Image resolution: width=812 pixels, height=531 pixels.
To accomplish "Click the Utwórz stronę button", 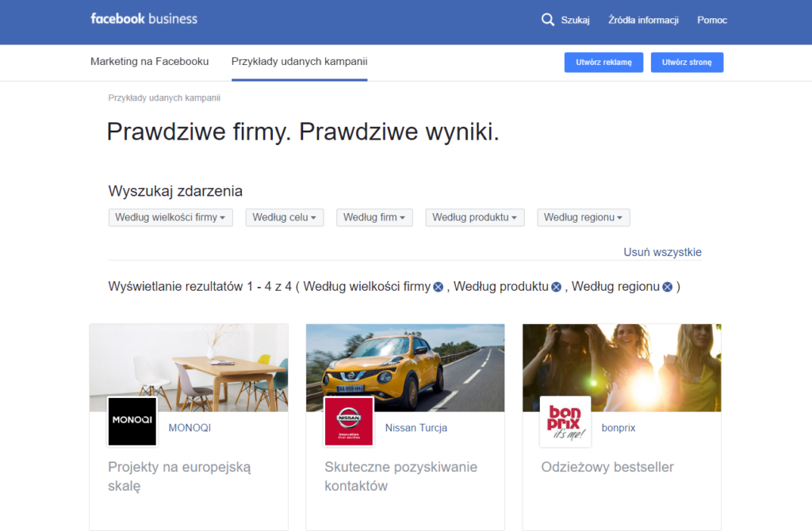I will [687, 62].
